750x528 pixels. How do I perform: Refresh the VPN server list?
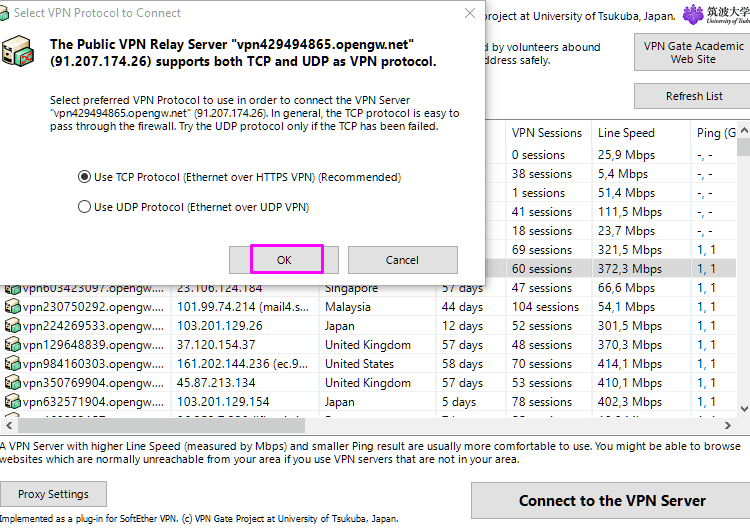694,96
